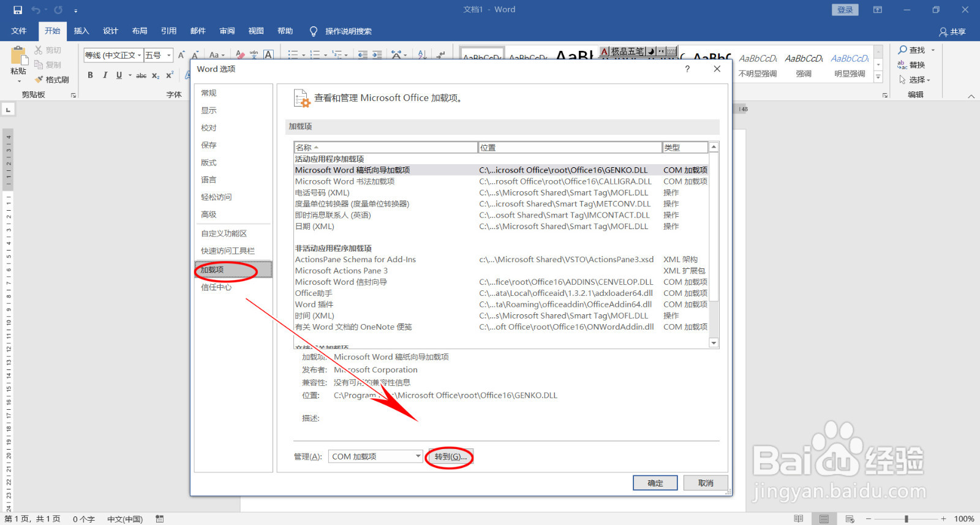This screenshot has height=525, width=980.
Task: Open the 文件 (File) tab
Action: tap(19, 31)
